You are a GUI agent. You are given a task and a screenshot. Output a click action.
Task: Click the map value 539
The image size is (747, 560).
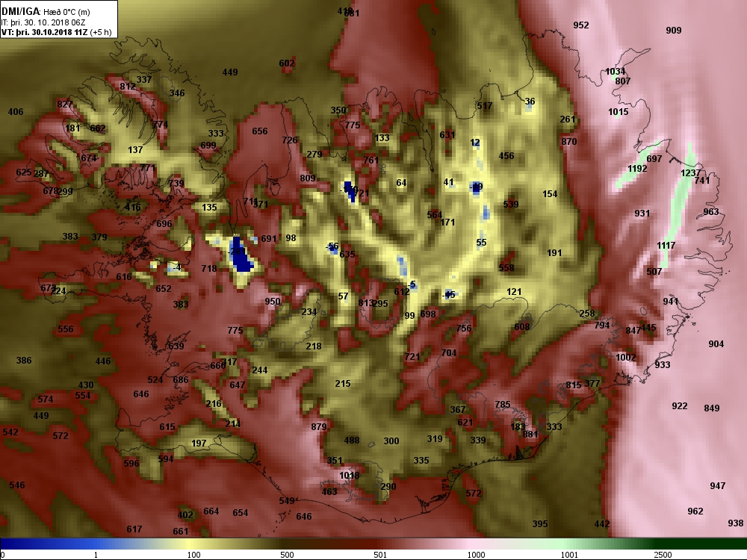[x=510, y=205]
